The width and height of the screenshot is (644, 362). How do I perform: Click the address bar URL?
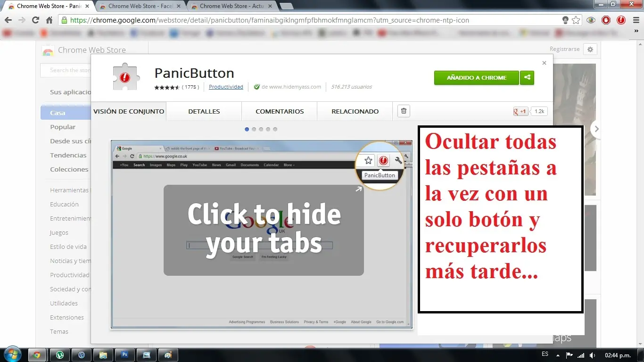click(x=270, y=20)
